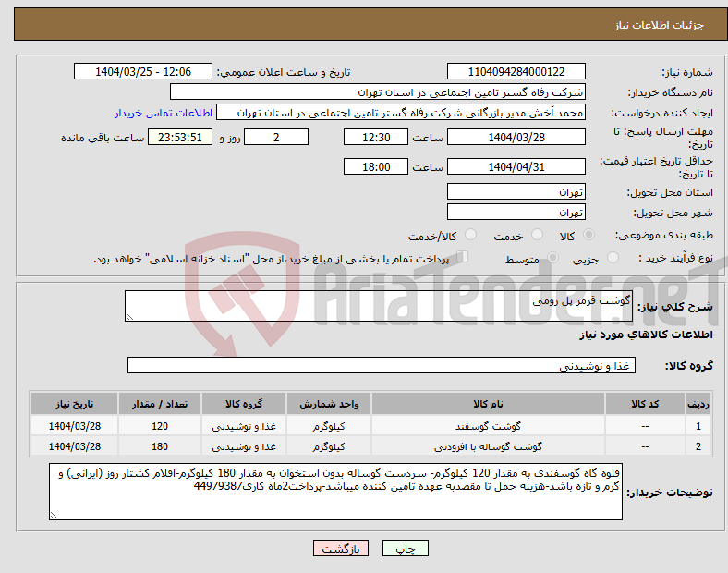The width and height of the screenshot is (728, 573).
Task: Click the ساعت باقی مانده label
Action: [103, 138]
